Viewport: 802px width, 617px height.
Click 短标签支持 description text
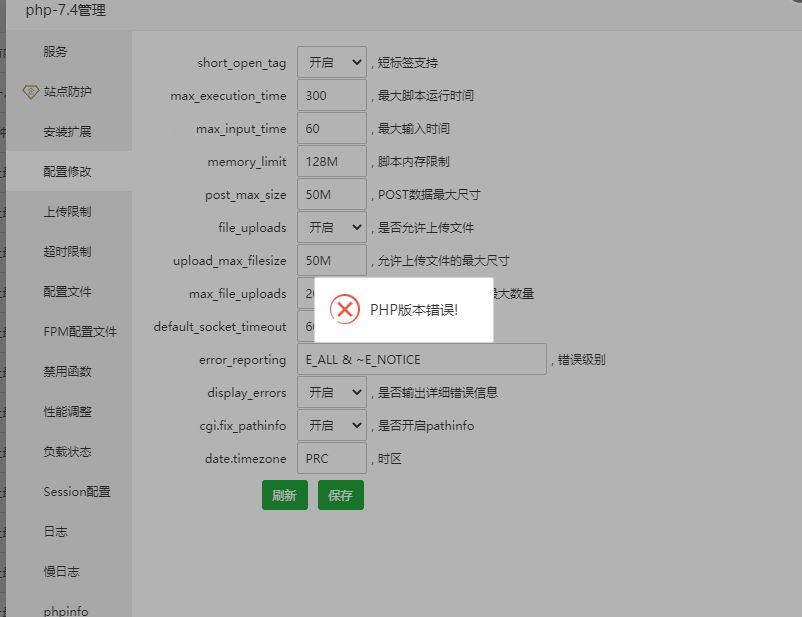tap(408, 63)
